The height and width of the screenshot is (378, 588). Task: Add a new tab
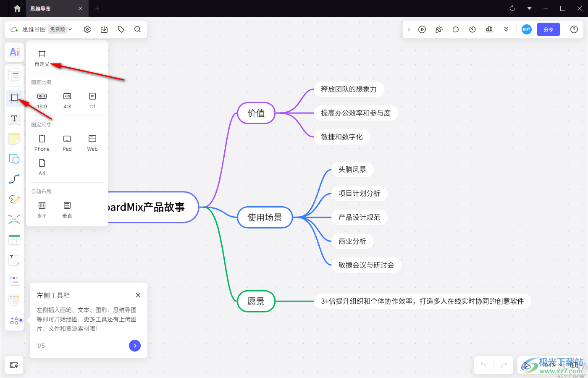97,8
